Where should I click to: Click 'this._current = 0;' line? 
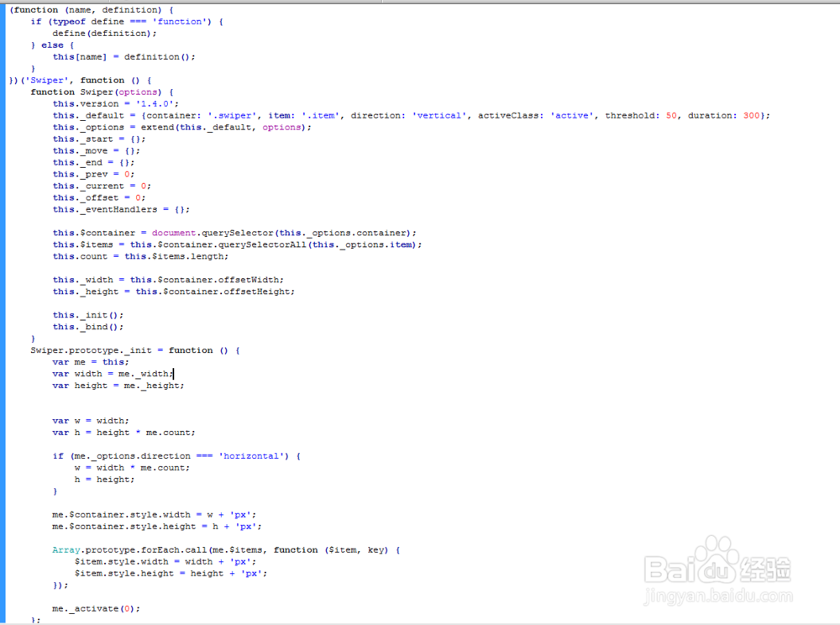102,186
